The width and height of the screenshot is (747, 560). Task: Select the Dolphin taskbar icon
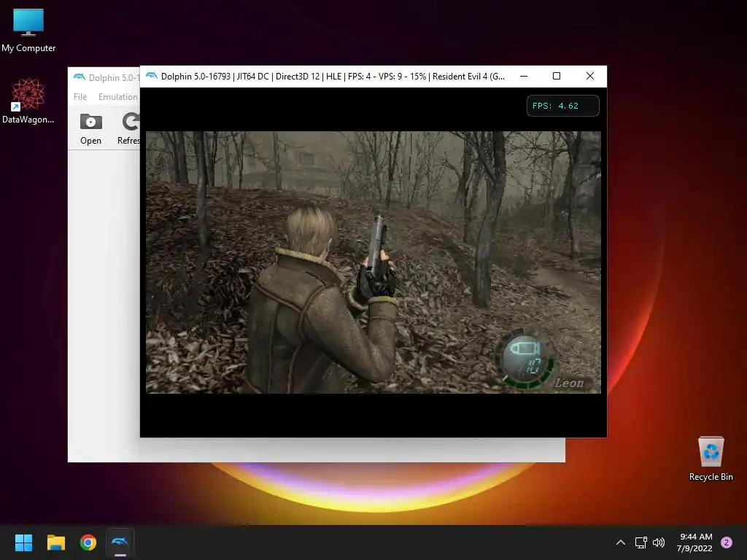tap(120, 542)
